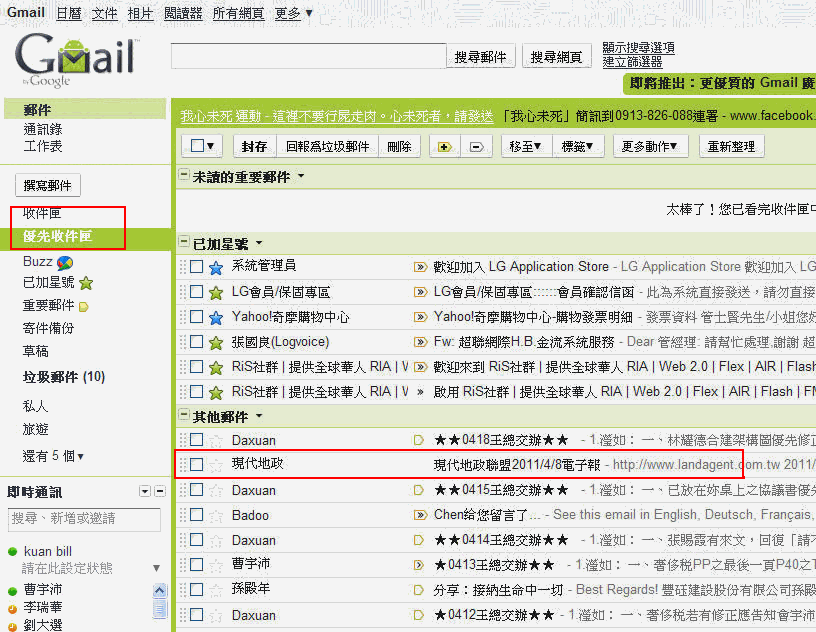Star the 現代地政 email

(216, 465)
